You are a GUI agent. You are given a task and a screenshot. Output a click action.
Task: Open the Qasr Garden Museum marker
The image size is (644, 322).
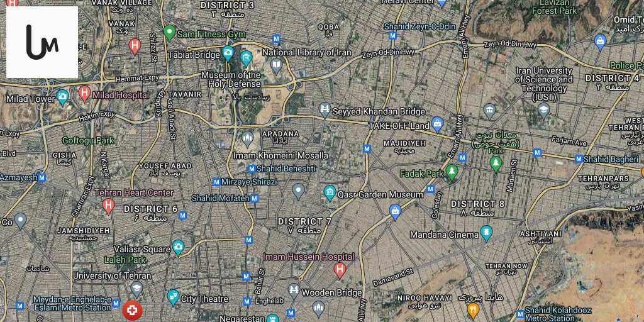click(330, 192)
